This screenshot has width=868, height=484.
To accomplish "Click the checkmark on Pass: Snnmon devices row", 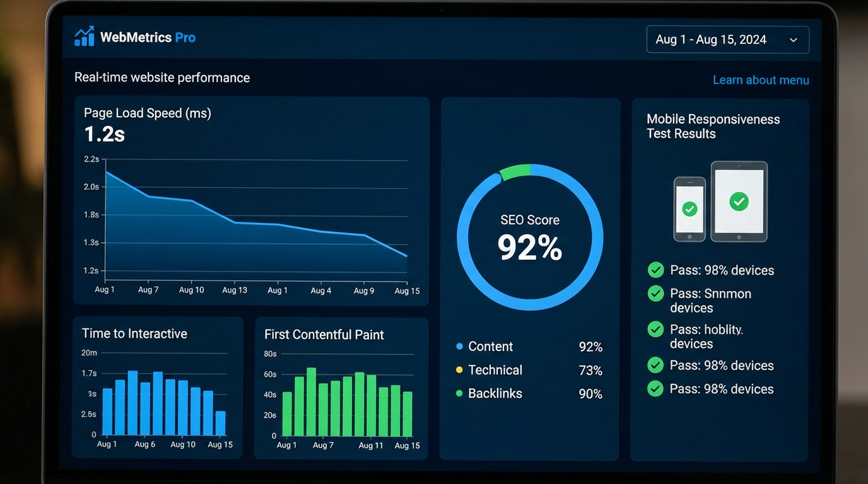I will click(655, 294).
